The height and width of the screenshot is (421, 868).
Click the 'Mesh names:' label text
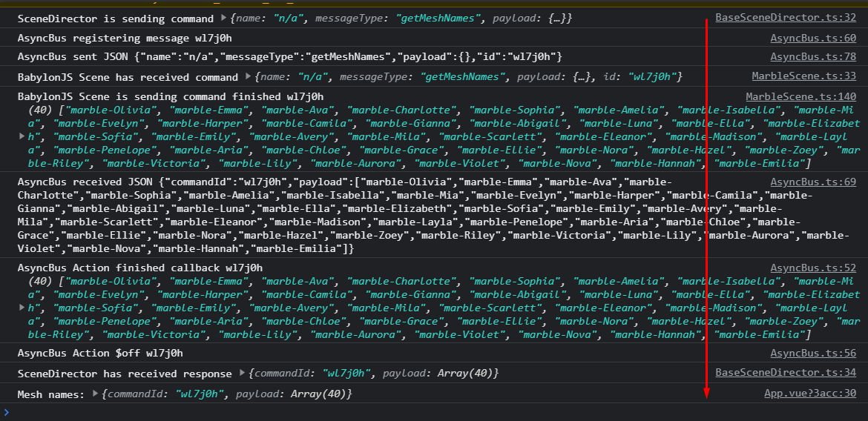point(51,394)
